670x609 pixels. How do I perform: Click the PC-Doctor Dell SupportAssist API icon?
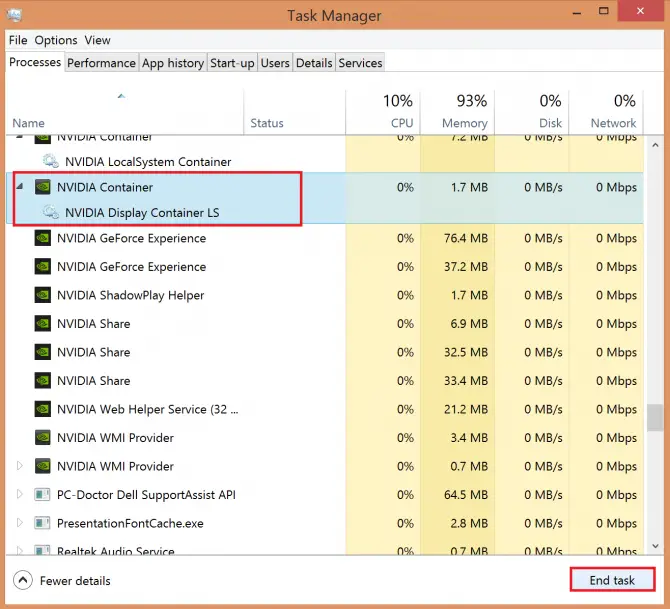pyautogui.click(x=42, y=494)
